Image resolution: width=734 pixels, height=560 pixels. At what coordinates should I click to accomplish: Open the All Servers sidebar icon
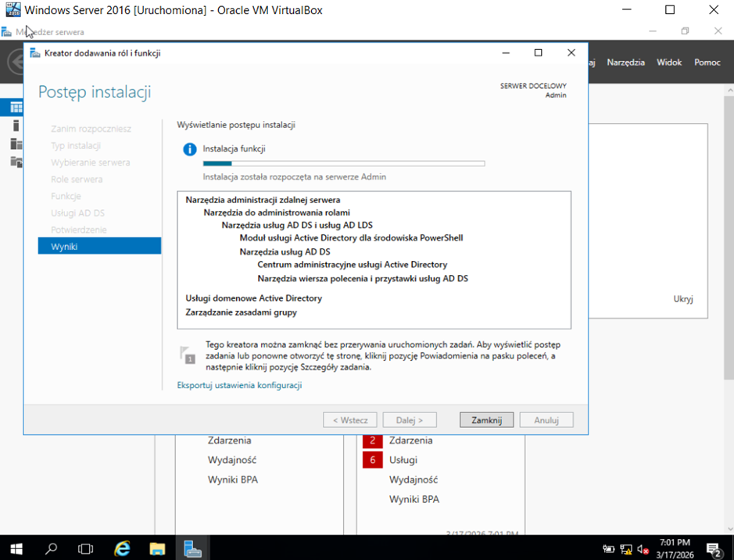pos(16,144)
